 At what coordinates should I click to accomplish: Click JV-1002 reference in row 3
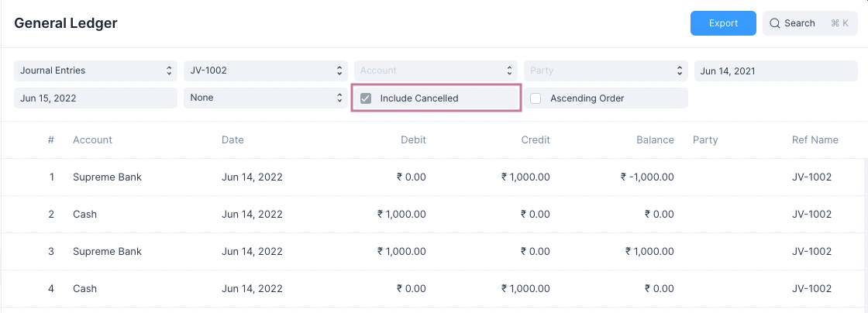coord(811,252)
